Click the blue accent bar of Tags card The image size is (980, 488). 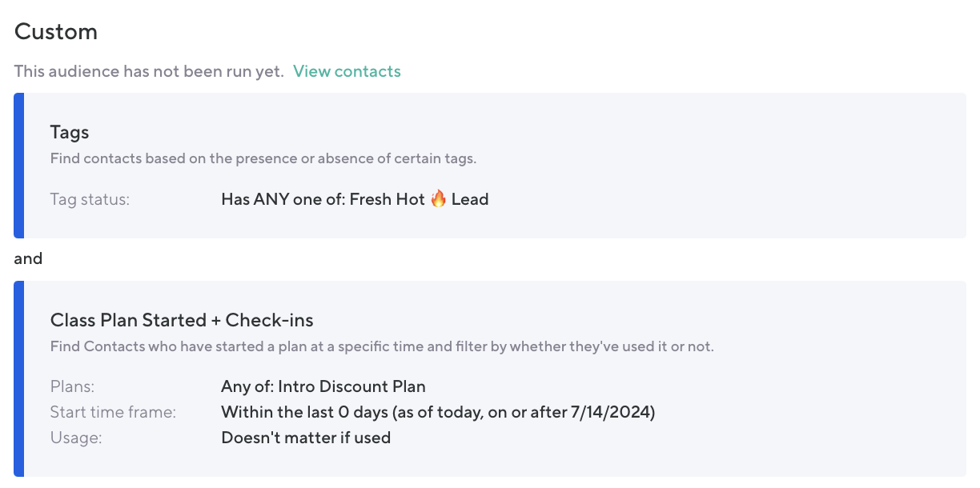point(19,166)
